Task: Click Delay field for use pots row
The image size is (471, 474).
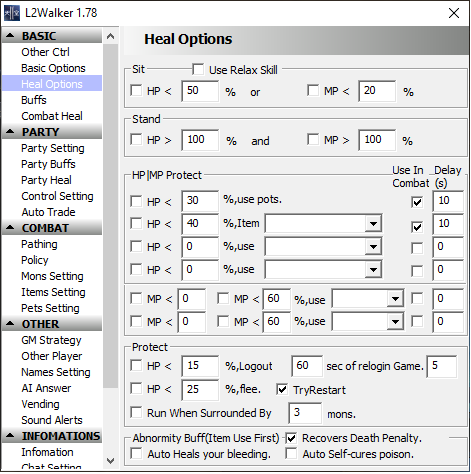Action: tap(448, 201)
